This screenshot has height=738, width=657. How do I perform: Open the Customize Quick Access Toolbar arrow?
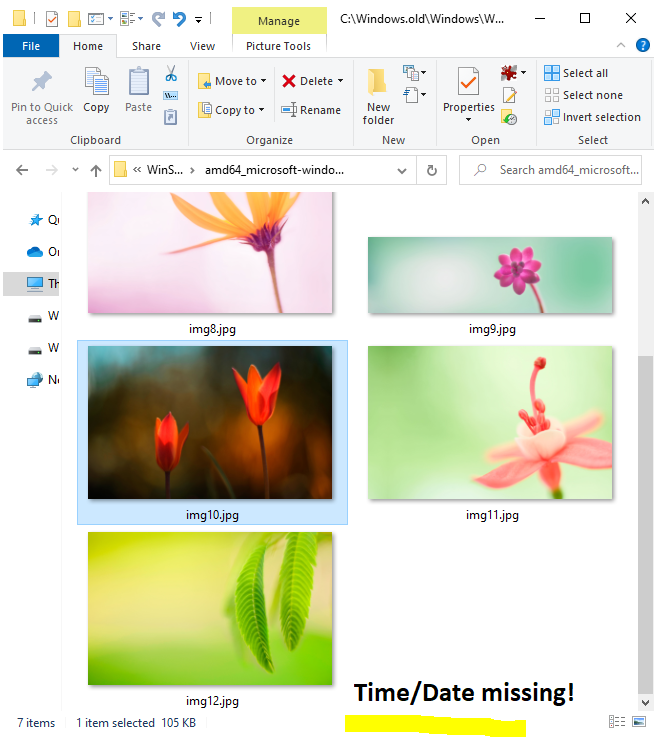pos(199,19)
